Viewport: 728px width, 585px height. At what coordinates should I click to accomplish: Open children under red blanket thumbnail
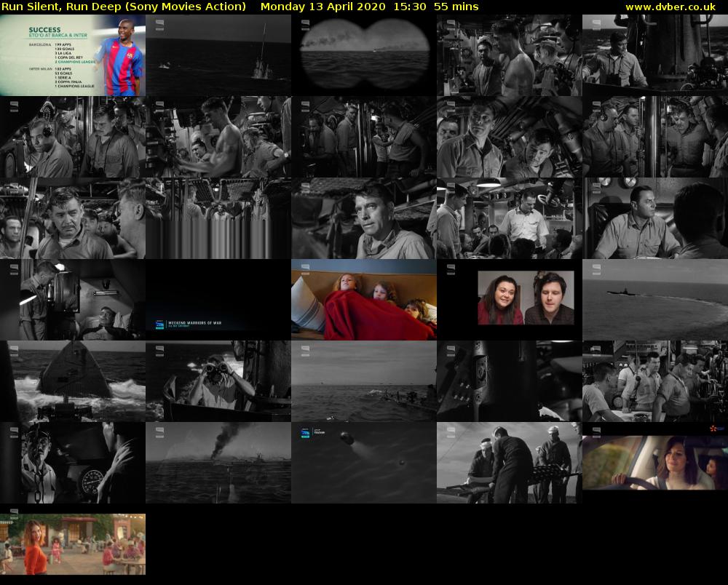tap(364, 300)
